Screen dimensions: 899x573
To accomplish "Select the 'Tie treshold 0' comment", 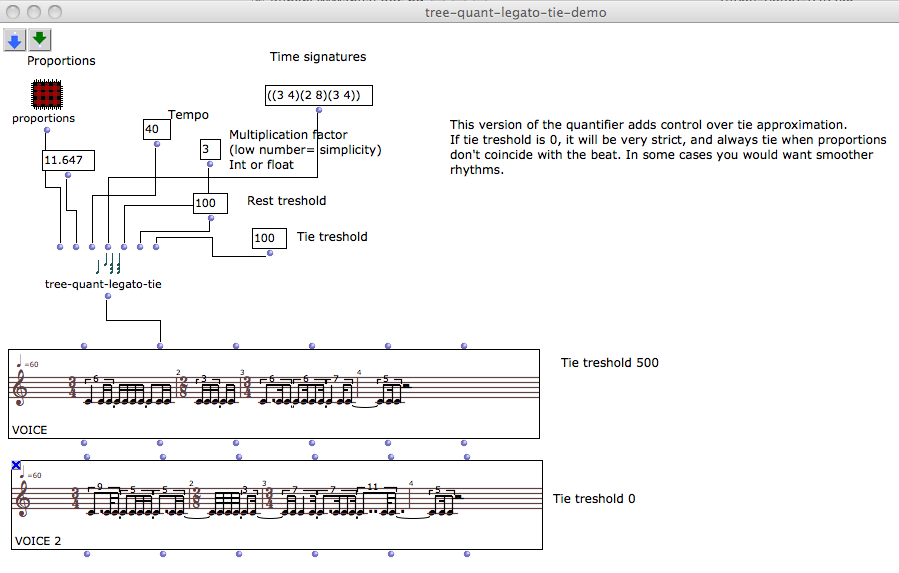I will tap(594, 498).
